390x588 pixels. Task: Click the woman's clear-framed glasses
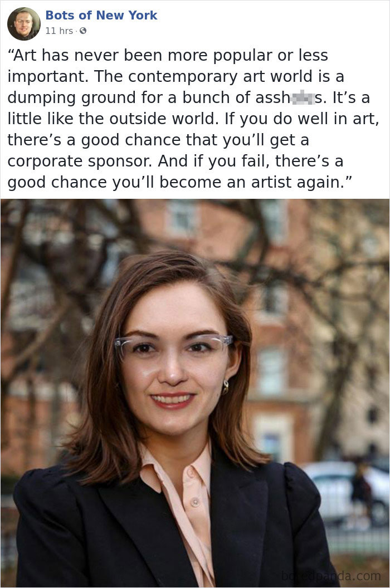click(x=173, y=346)
